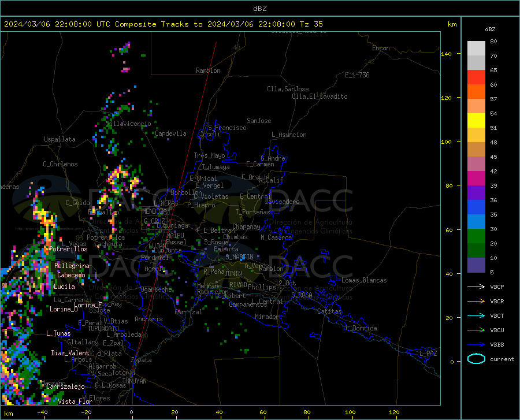Pick the light blue 35 dBZ swatch
The image size is (520, 420).
click(476, 222)
